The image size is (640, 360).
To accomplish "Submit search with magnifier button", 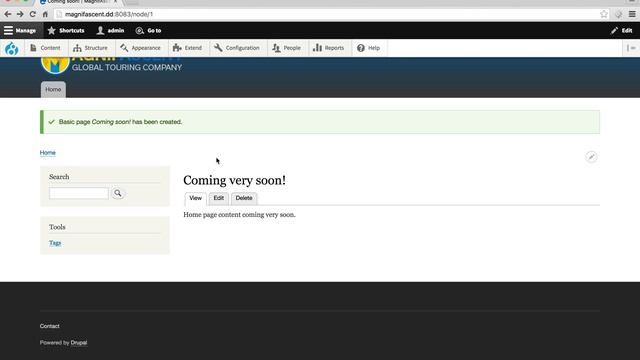I will click(x=118, y=193).
